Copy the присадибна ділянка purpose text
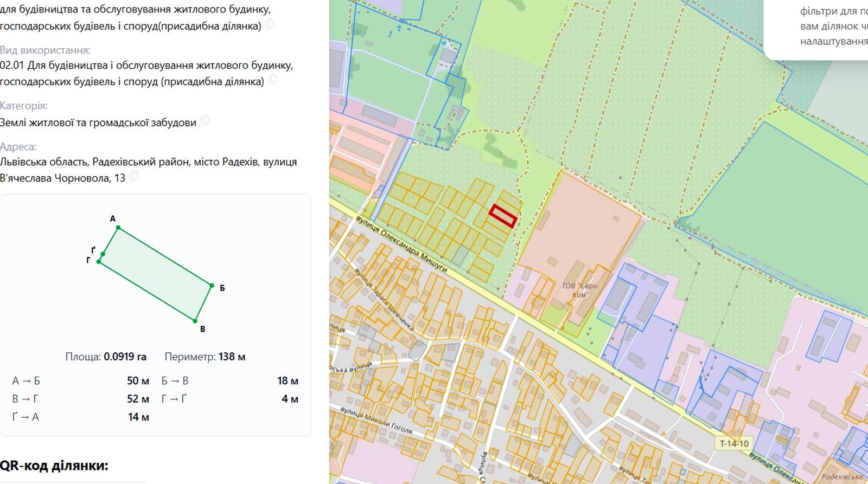The width and height of the screenshot is (868, 484). coord(270,24)
